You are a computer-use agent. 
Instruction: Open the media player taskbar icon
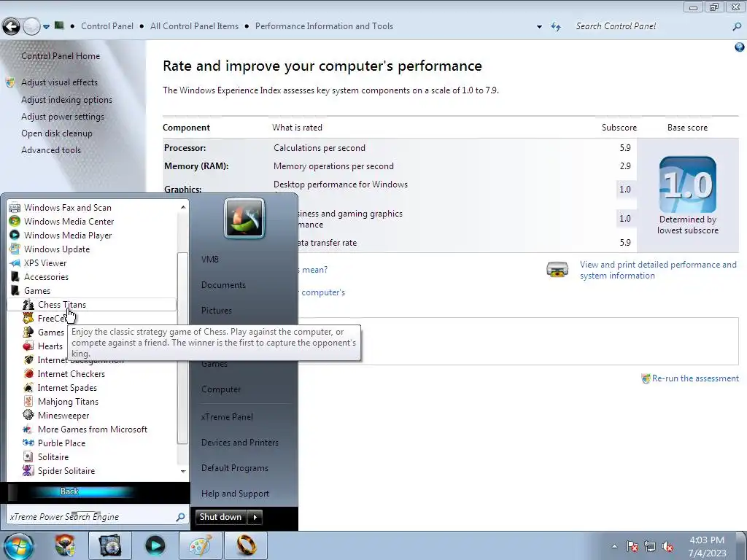[155, 545]
